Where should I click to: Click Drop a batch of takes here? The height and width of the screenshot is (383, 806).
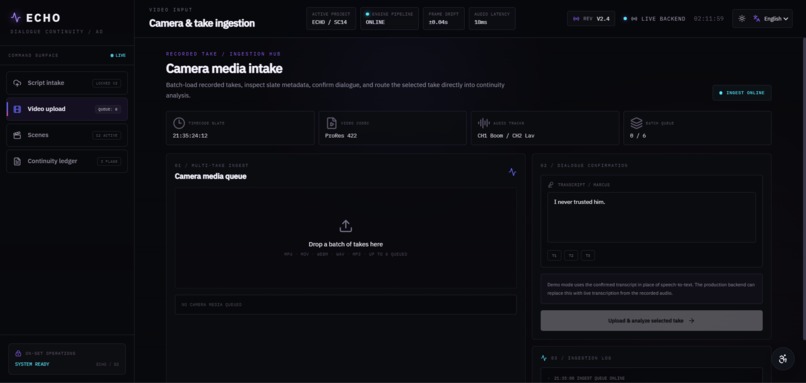(x=345, y=244)
